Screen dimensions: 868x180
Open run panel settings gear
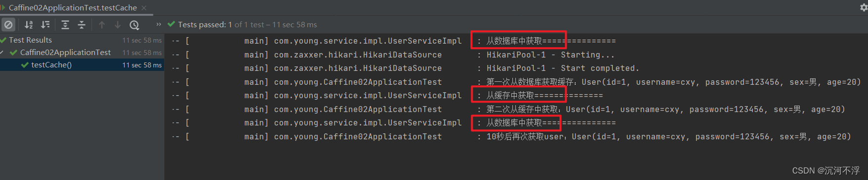click(x=864, y=7)
